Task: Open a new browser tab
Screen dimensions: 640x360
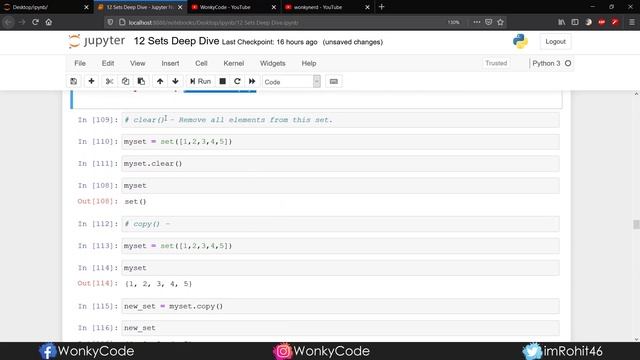Action: click(x=382, y=7)
